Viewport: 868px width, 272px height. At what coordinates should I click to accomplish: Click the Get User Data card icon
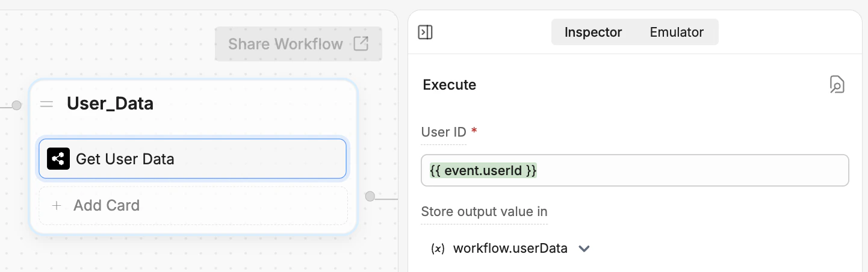[x=58, y=159]
